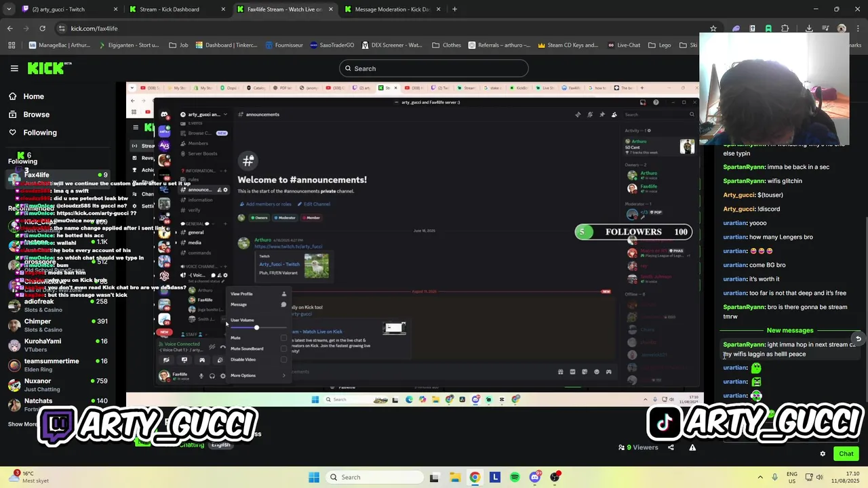Toggle deafen headphones in streamed Discord user panel
This screenshot has height=488, width=868.
pyautogui.click(x=212, y=375)
